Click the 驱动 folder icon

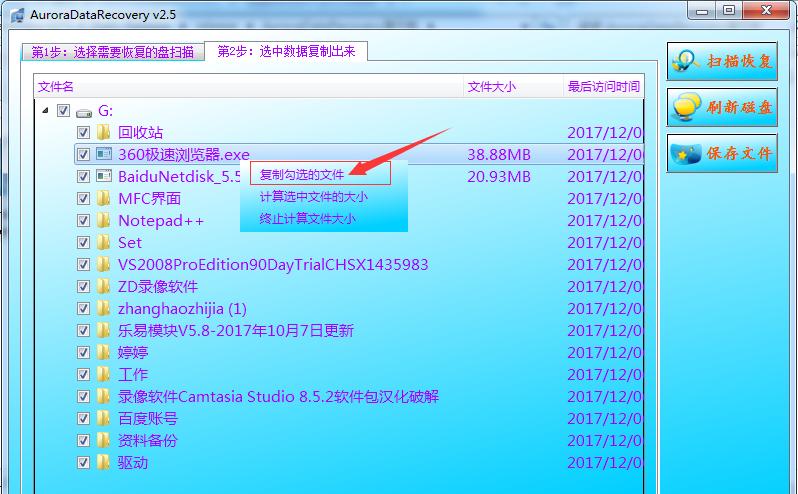pyautogui.click(x=103, y=462)
